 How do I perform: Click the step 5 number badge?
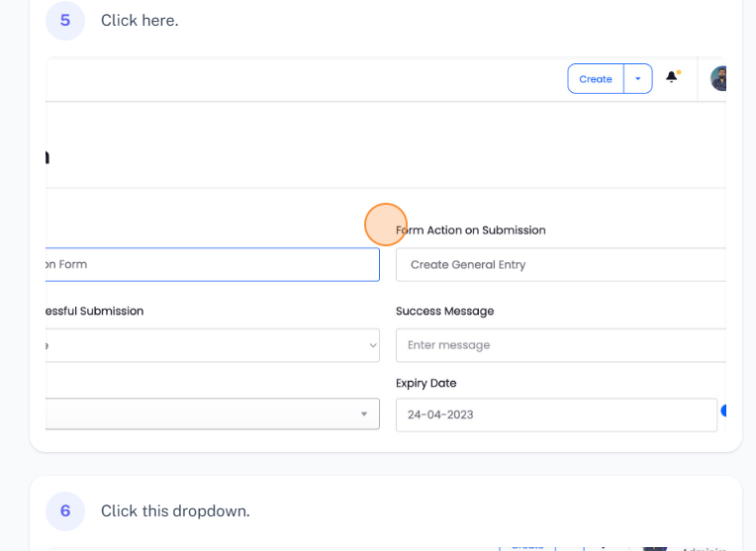[x=65, y=21]
